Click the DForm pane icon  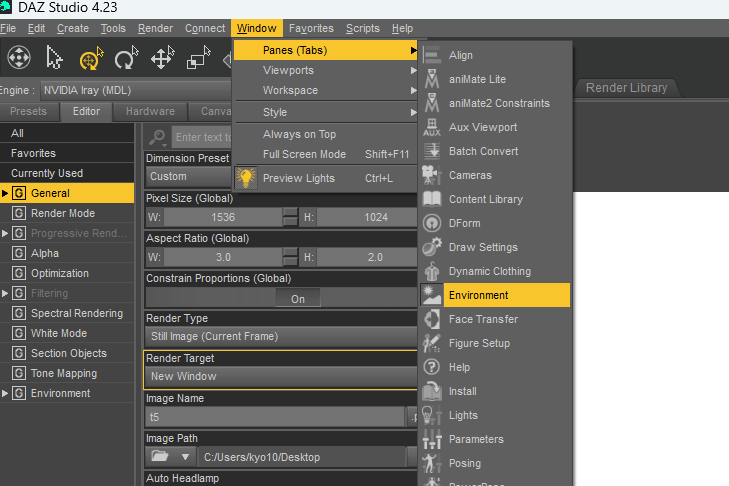432,223
